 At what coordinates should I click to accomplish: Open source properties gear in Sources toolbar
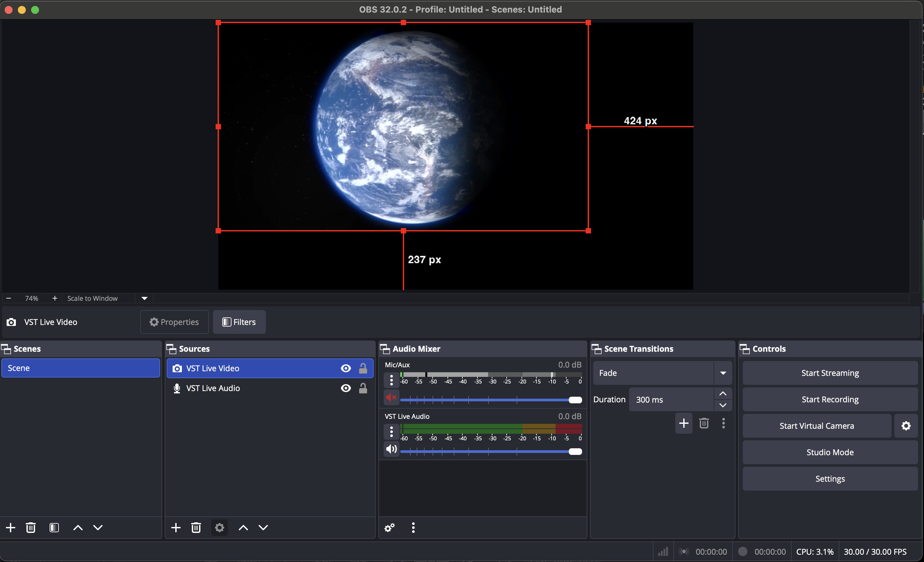pyautogui.click(x=219, y=528)
